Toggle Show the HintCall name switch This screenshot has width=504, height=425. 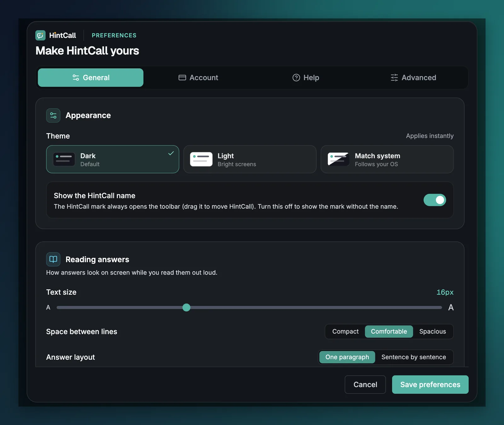(435, 200)
